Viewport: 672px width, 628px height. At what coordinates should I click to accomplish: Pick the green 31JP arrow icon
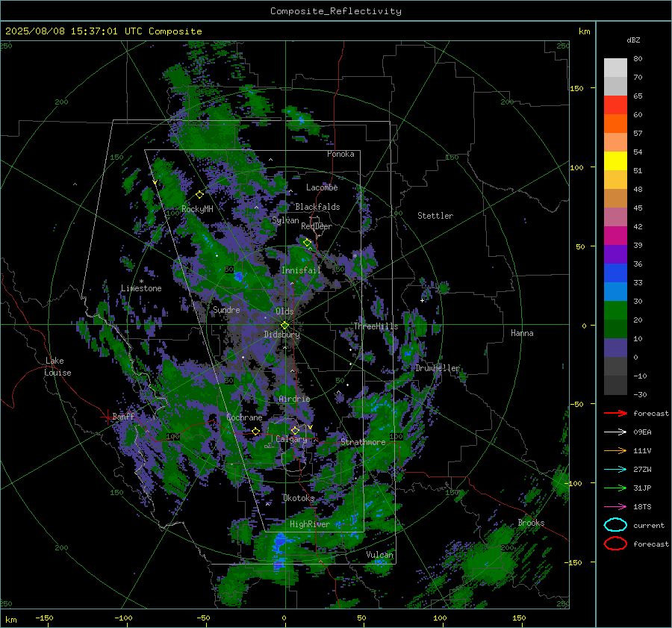615,488
